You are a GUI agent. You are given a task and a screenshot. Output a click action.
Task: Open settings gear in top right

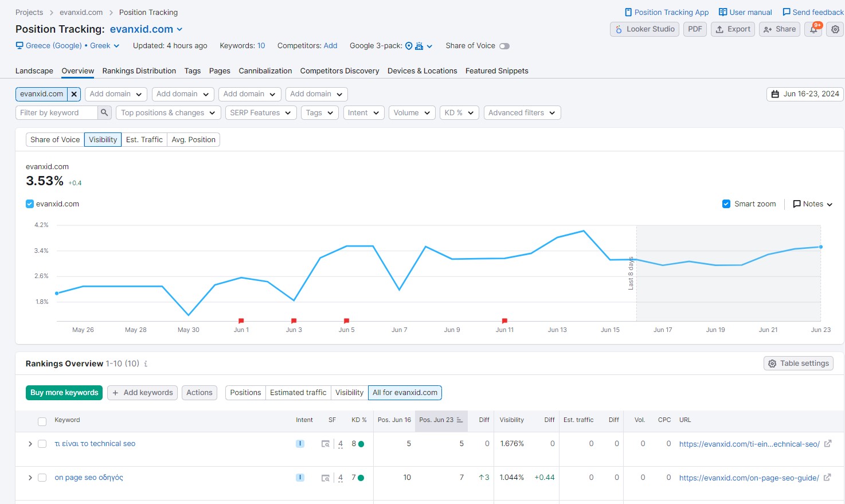[x=835, y=29]
